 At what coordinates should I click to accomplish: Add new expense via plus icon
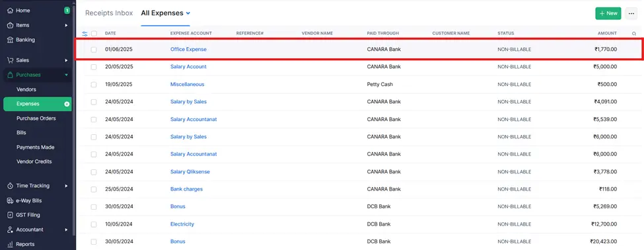(67, 104)
